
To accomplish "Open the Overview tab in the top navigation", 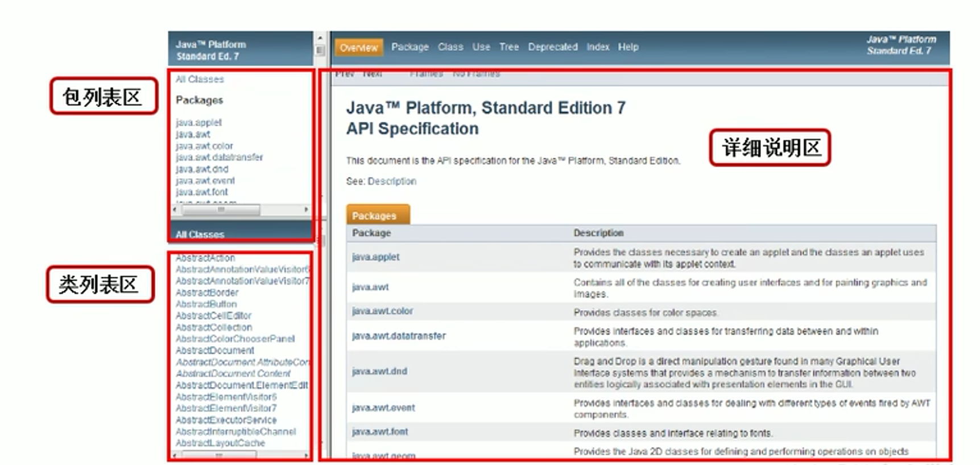I will pos(359,48).
